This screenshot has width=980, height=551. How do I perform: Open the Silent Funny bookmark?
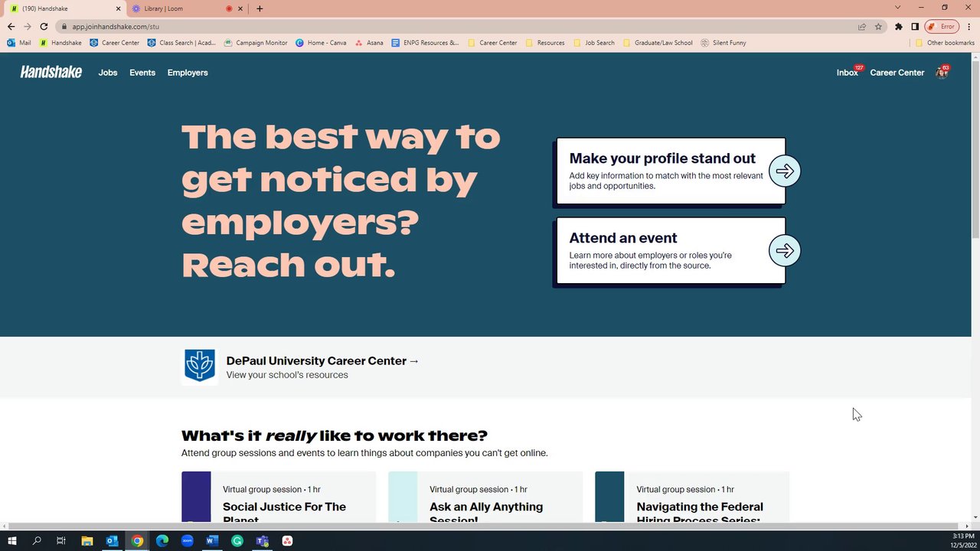[724, 43]
